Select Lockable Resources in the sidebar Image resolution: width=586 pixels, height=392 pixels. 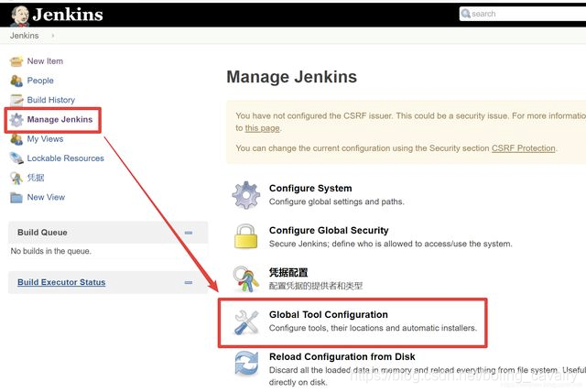(x=65, y=158)
